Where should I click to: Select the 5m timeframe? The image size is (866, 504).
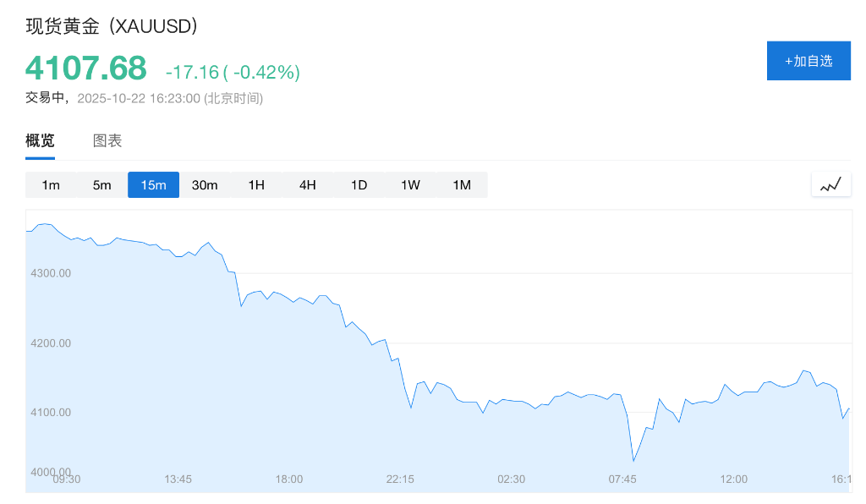tap(101, 184)
